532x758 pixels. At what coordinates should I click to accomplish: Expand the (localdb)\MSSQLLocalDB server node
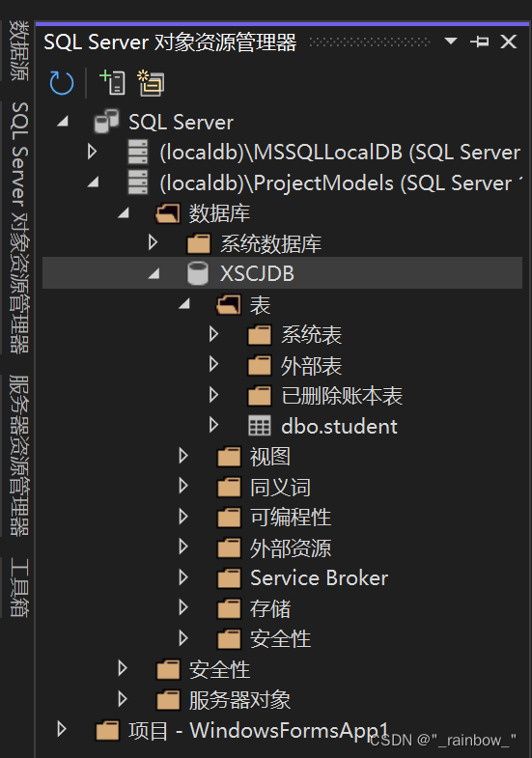[93, 152]
